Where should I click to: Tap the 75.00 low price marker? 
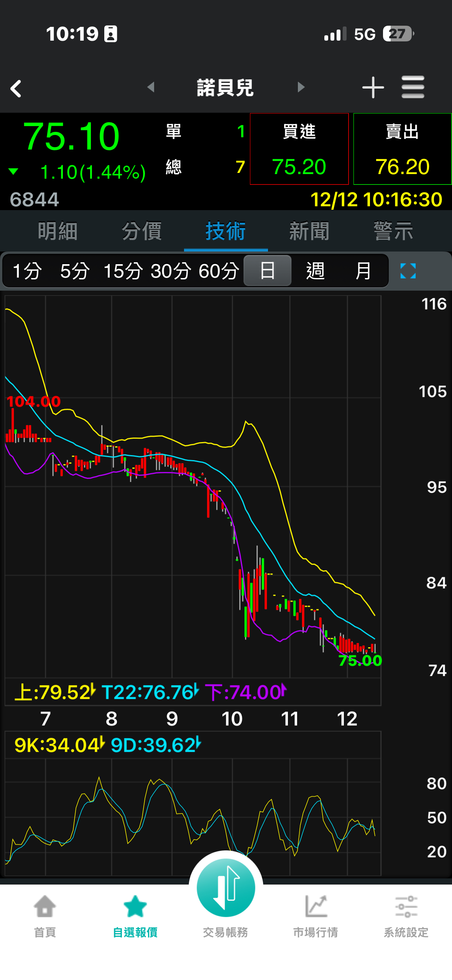(x=360, y=660)
